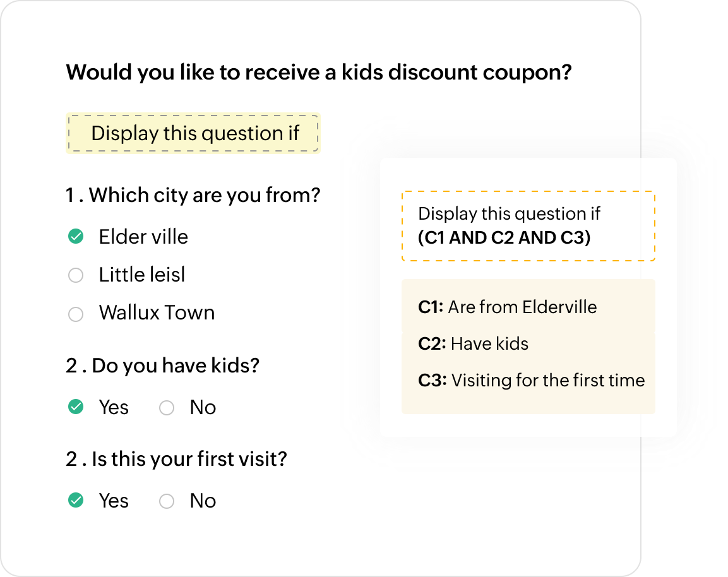Click the Elder ville label text
This screenshot has width=728, height=577.
(143, 237)
